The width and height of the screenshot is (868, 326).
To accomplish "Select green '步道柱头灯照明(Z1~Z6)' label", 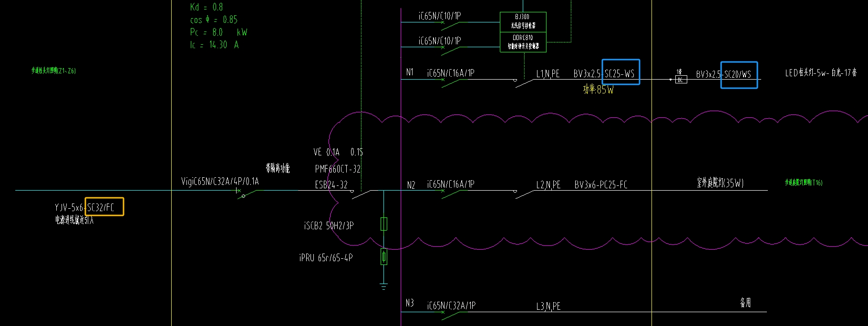I will click(x=53, y=71).
